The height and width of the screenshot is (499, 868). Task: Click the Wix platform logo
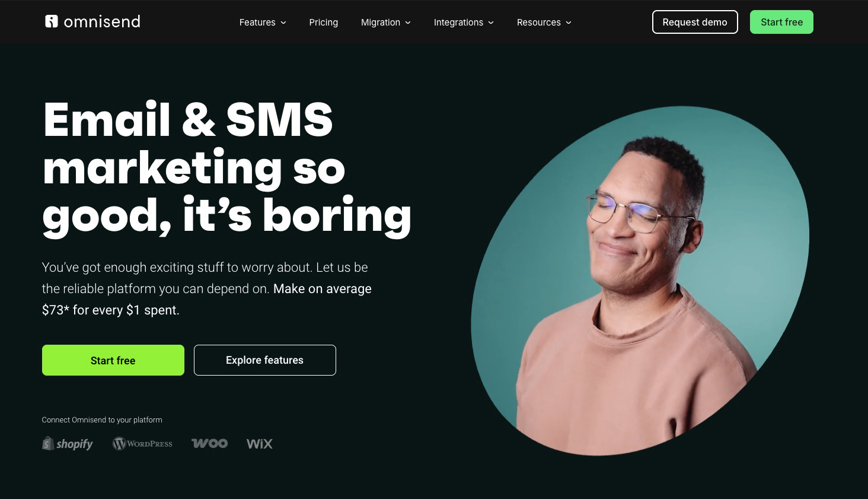tap(259, 443)
